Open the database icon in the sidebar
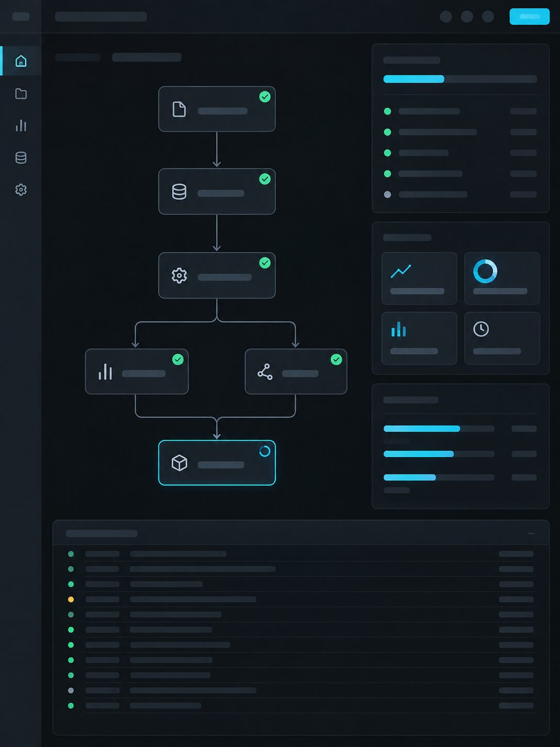The height and width of the screenshot is (747, 560). click(21, 157)
